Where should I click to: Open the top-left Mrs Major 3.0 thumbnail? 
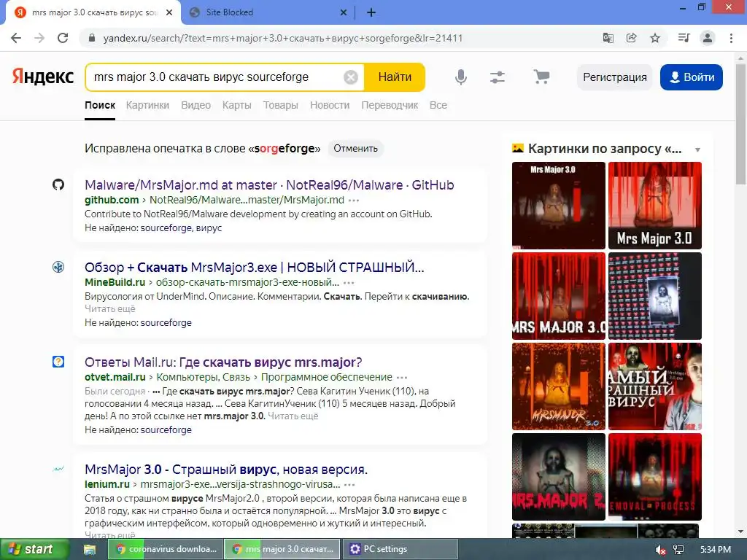[x=558, y=205]
